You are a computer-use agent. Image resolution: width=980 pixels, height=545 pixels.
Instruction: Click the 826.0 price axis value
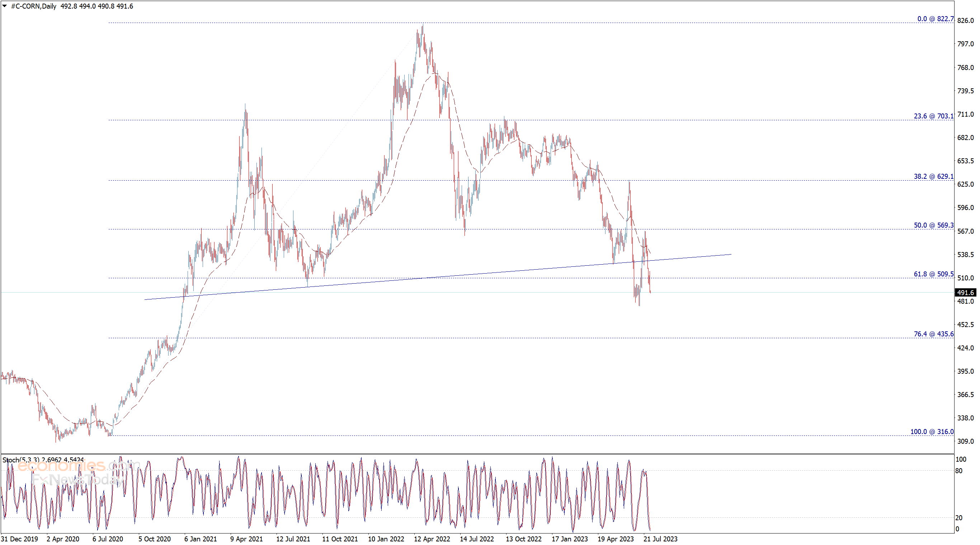pyautogui.click(x=965, y=20)
